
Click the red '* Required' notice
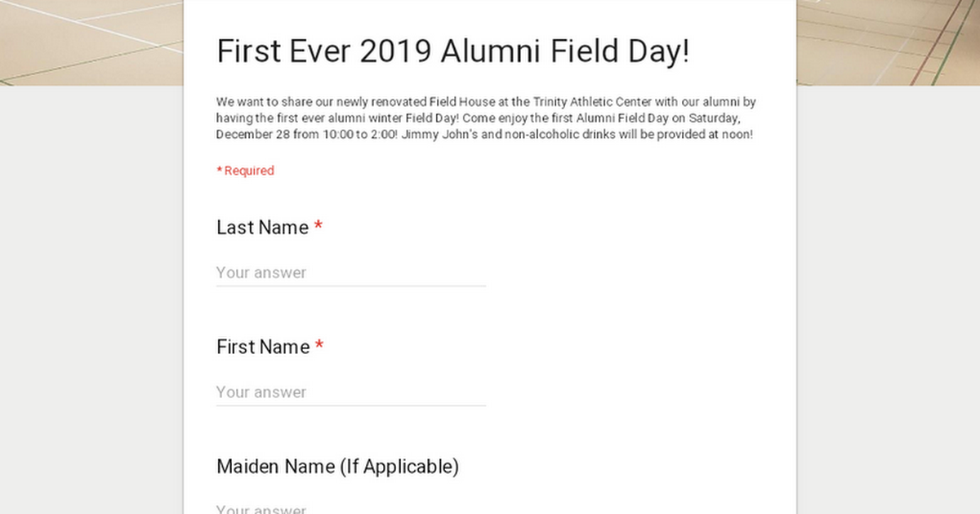coord(245,171)
